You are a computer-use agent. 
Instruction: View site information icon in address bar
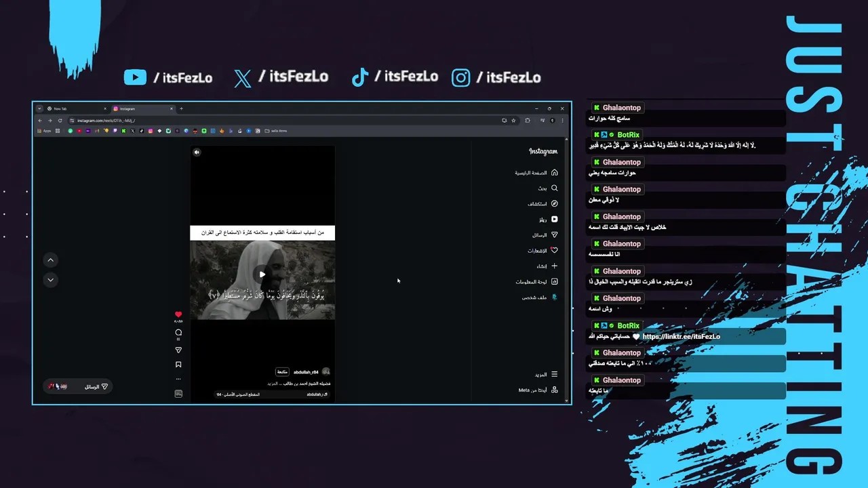pyautogui.click(x=72, y=121)
